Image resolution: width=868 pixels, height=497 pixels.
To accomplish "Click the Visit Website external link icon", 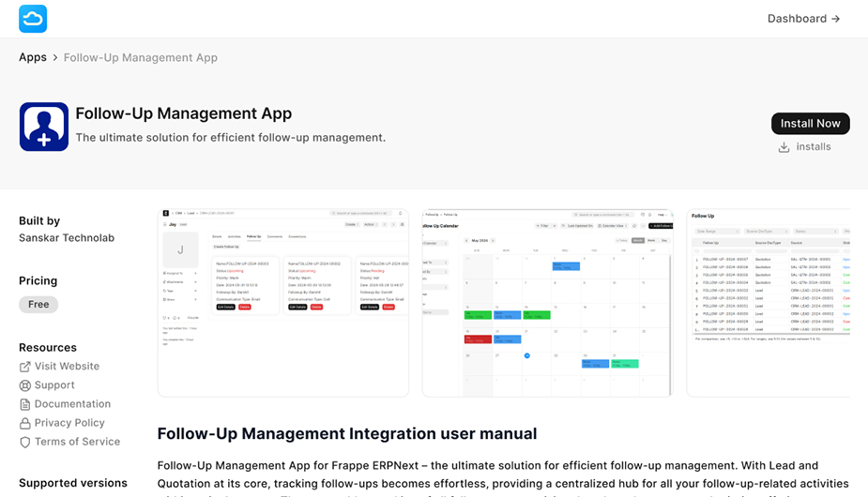I will tap(25, 367).
